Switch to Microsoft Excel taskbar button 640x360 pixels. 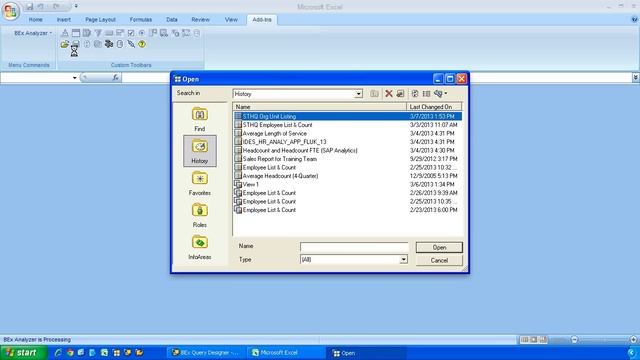pyautogui.click(x=286, y=353)
